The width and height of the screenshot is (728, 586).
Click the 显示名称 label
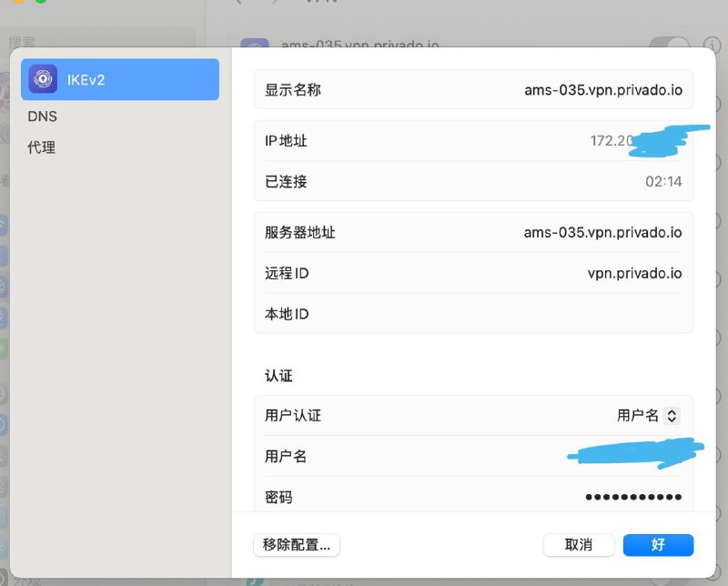pos(292,89)
